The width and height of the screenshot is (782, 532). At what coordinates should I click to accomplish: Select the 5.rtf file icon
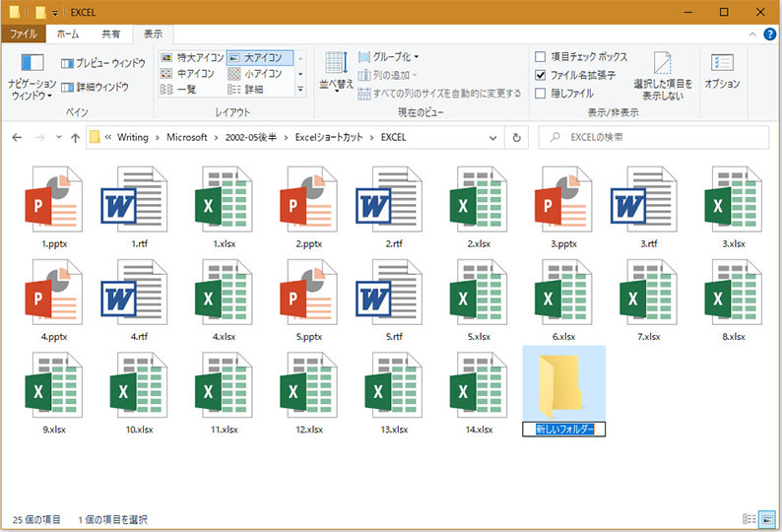click(x=389, y=292)
